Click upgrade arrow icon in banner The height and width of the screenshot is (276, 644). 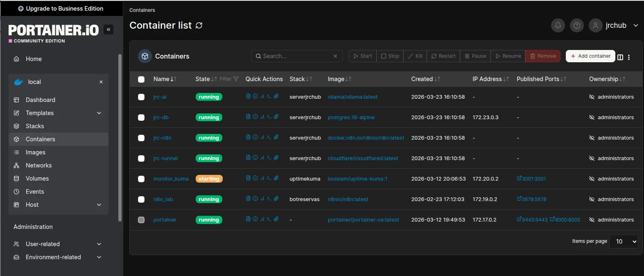(x=21, y=9)
